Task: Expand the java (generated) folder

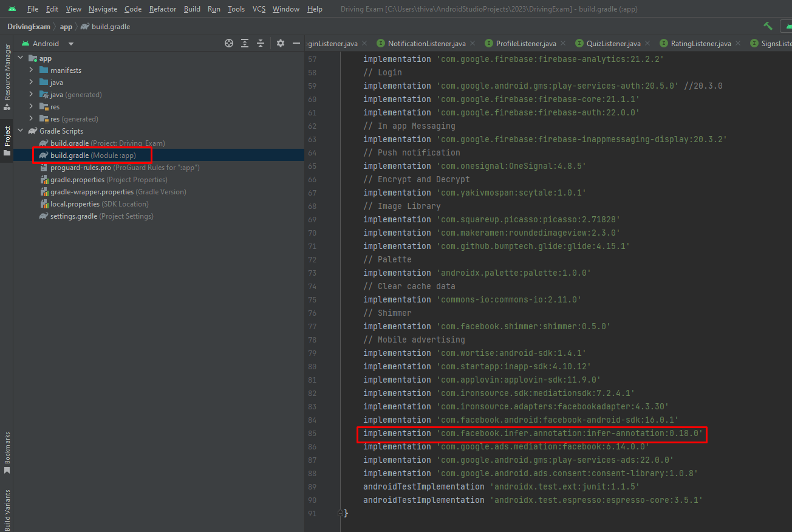Action: point(31,95)
